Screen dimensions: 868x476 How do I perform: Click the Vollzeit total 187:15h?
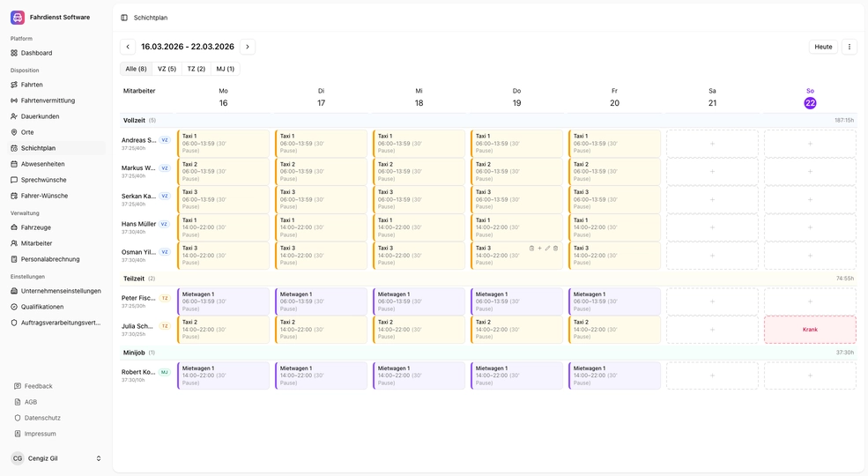(844, 120)
